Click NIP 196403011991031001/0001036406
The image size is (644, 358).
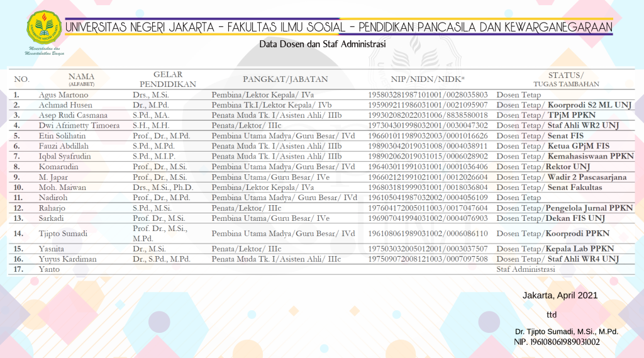click(x=428, y=167)
